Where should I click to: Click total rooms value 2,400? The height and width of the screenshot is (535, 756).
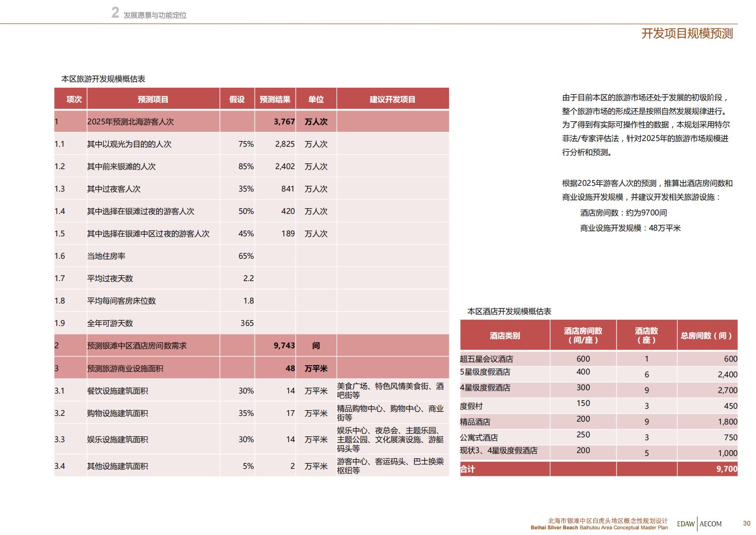pyautogui.click(x=727, y=374)
